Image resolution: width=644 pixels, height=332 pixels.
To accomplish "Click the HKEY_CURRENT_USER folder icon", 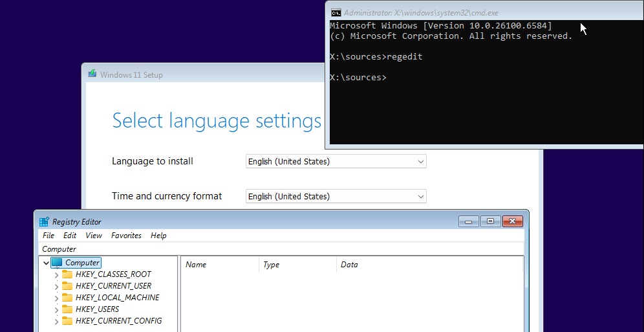I will click(x=67, y=286).
